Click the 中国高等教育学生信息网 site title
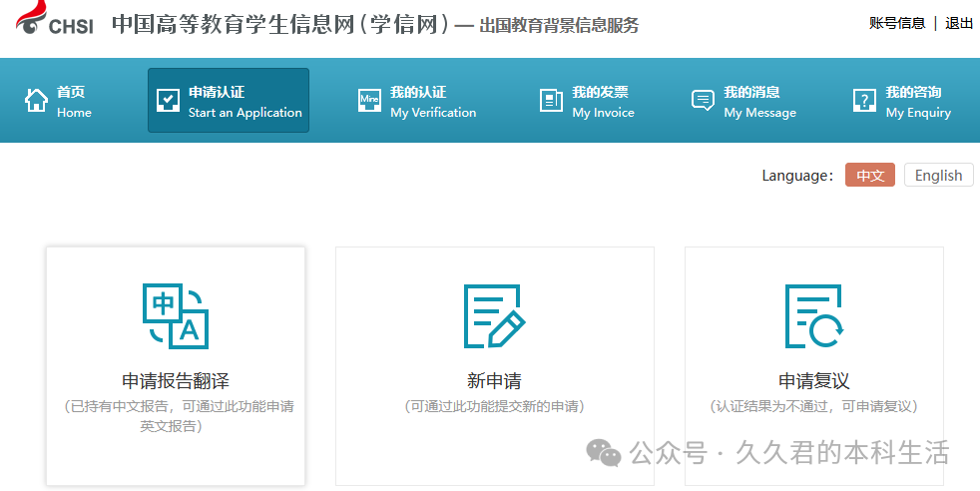 click(x=280, y=24)
